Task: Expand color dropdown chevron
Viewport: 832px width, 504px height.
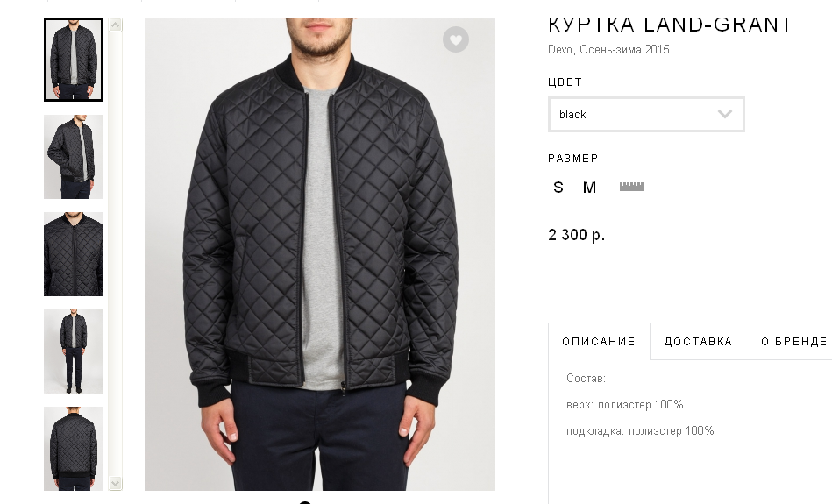Action: tap(725, 114)
